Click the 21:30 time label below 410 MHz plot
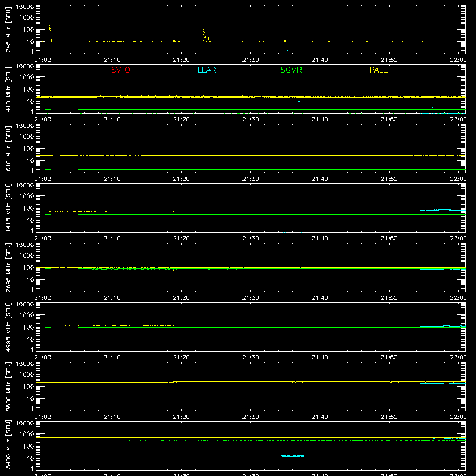The height and width of the screenshot is (476, 476). point(250,120)
